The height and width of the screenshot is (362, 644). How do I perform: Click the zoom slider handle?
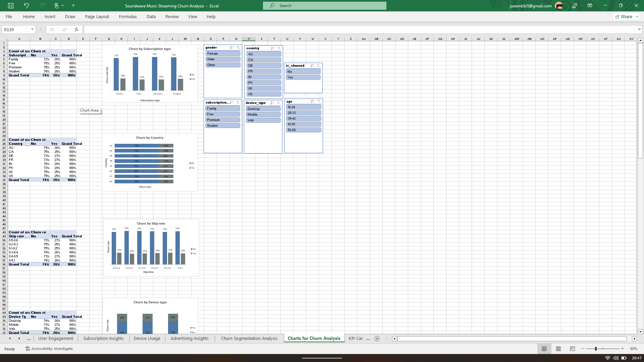596,349
